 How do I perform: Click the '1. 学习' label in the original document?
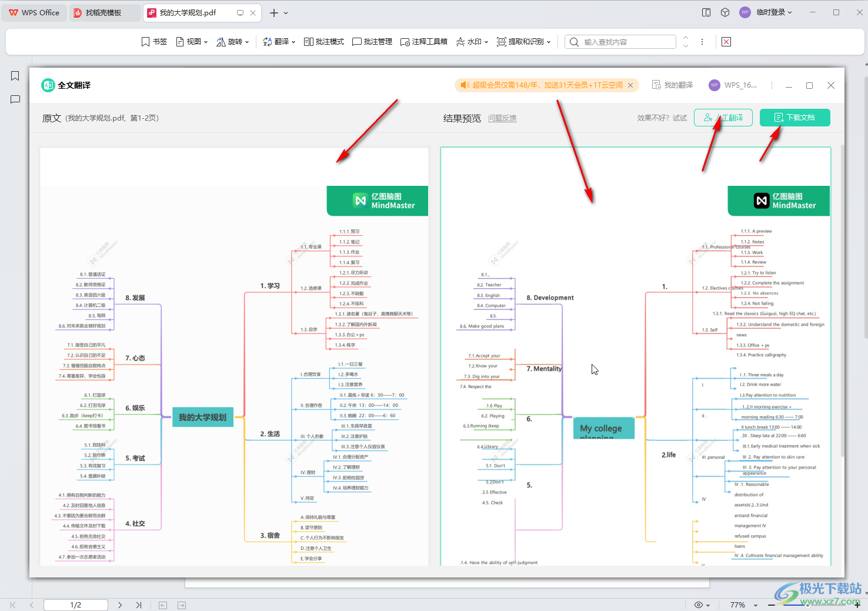click(x=270, y=286)
